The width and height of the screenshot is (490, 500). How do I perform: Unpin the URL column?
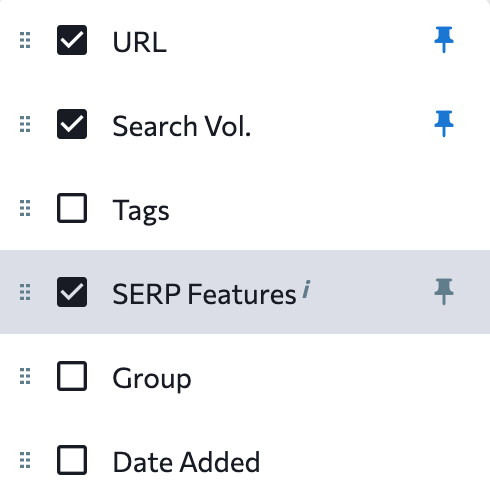[444, 40]
